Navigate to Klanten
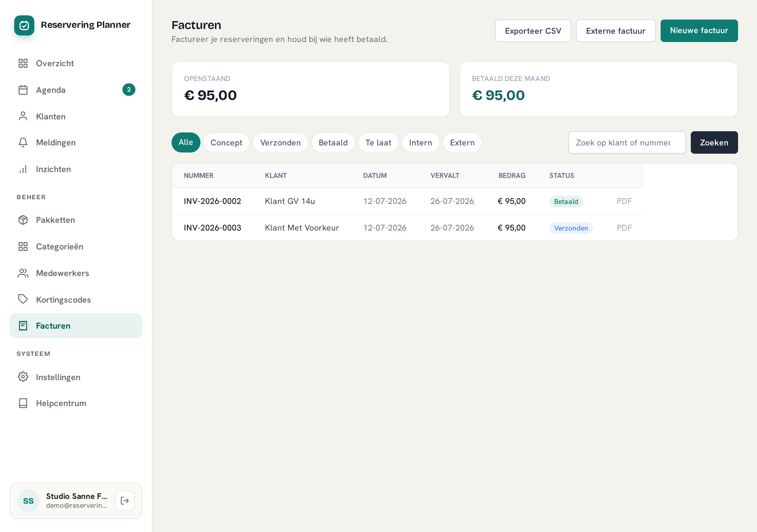Viewport: 757px width, 532px height. (x=76, y=116)
